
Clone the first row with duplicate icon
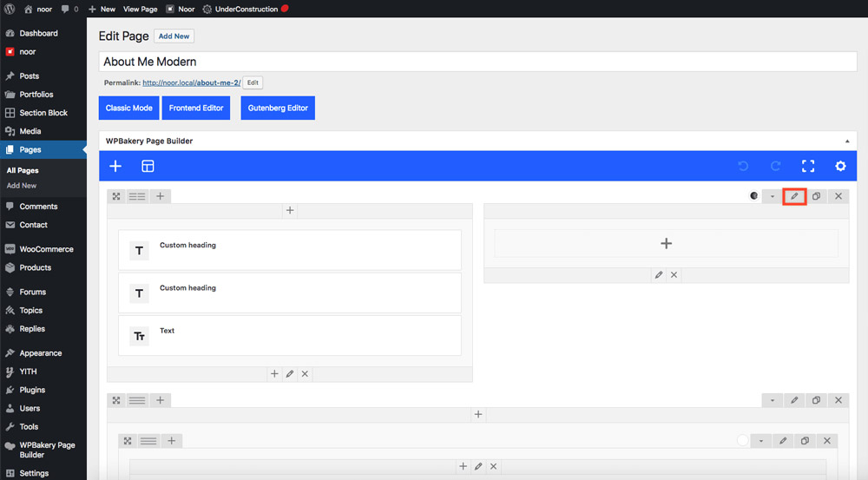816,196
